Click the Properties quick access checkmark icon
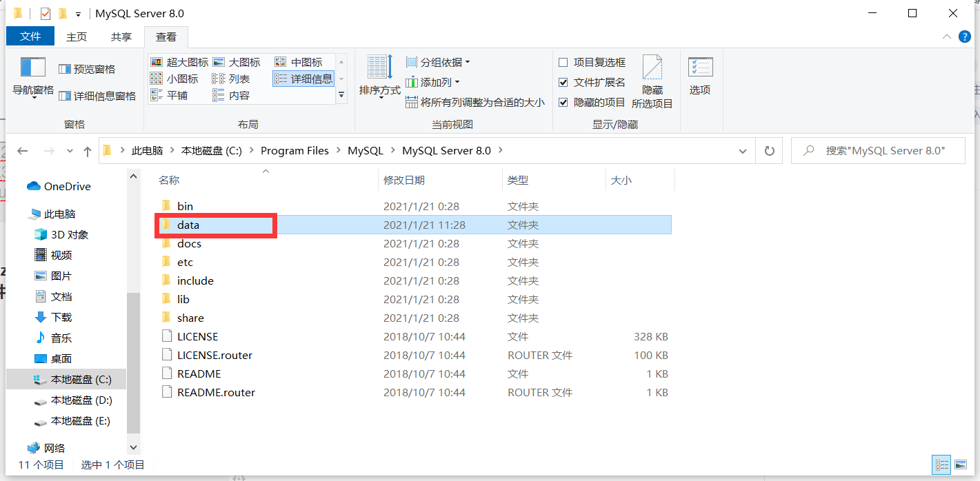 coord(46,14)
